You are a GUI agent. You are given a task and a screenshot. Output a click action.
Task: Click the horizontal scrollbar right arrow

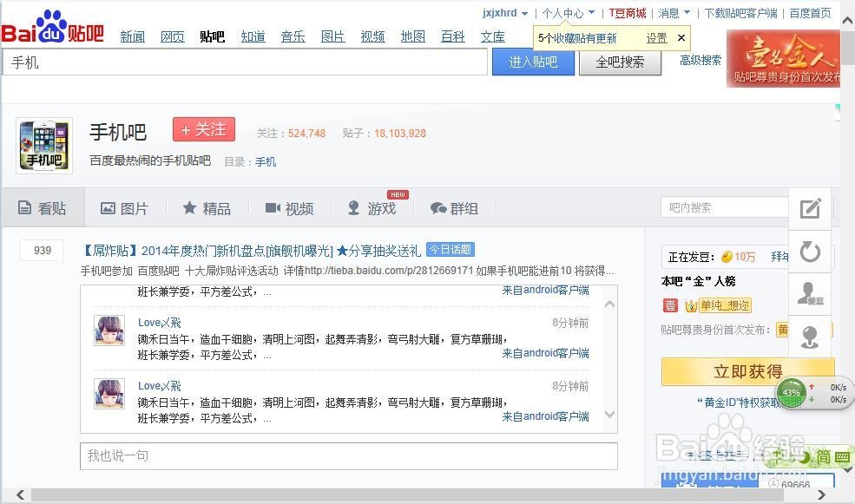coord(821,494)
